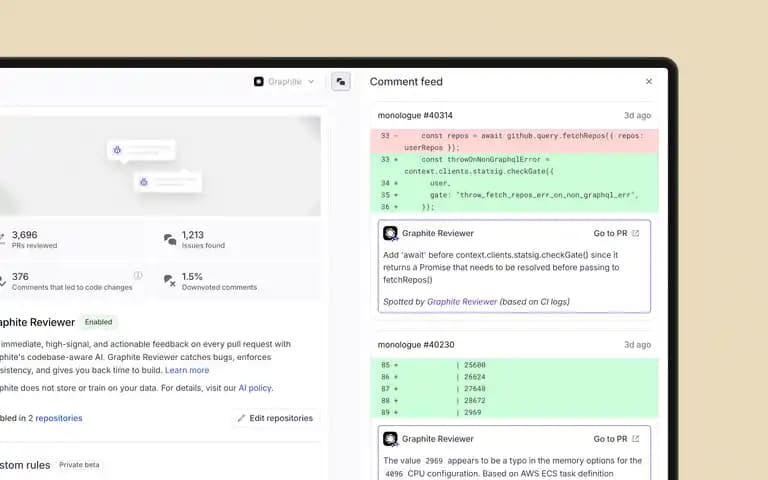Click added diff line 85 with value 25600

click(514, 365)
